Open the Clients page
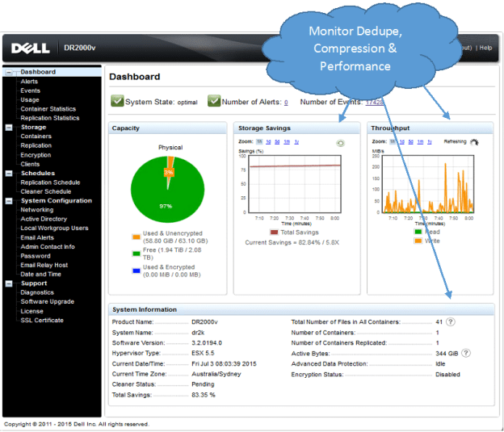Viewport: 504px width, 432px height. 30,164
